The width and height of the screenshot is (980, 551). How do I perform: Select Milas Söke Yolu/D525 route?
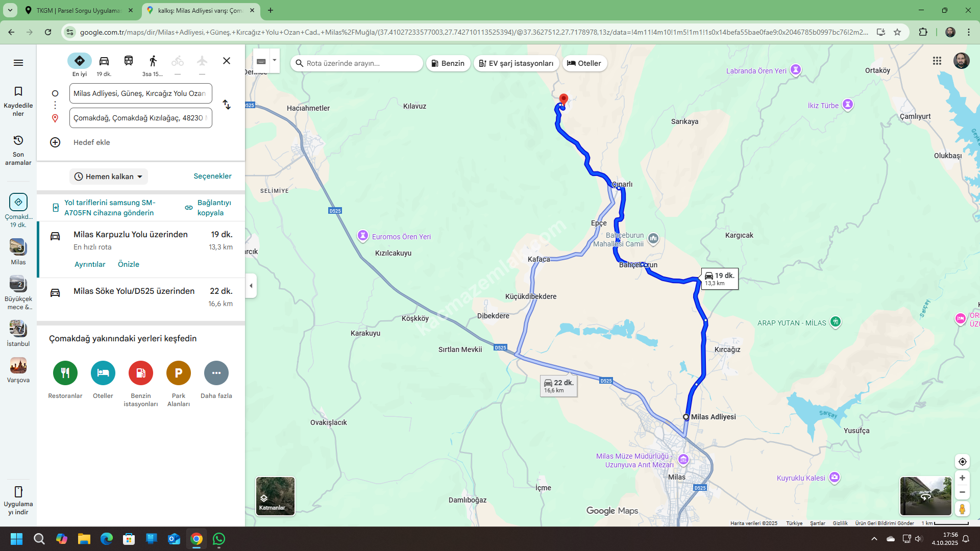click(134, 291)
